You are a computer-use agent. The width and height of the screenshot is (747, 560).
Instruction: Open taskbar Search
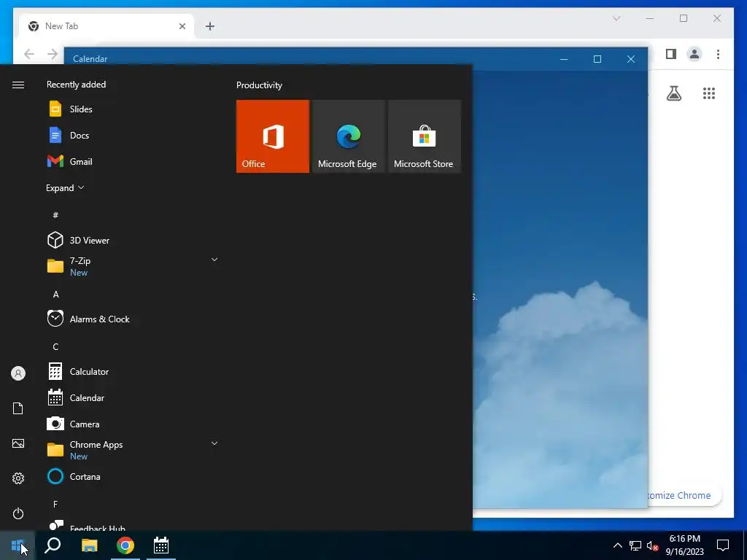[53, 545]
